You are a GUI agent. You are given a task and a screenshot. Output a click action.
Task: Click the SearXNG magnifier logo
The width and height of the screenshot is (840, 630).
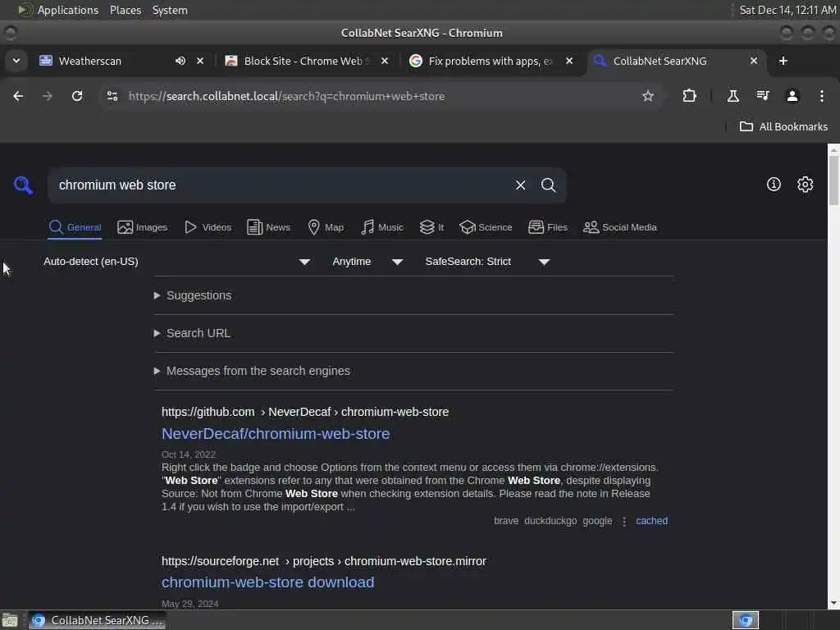click(23, 185)
